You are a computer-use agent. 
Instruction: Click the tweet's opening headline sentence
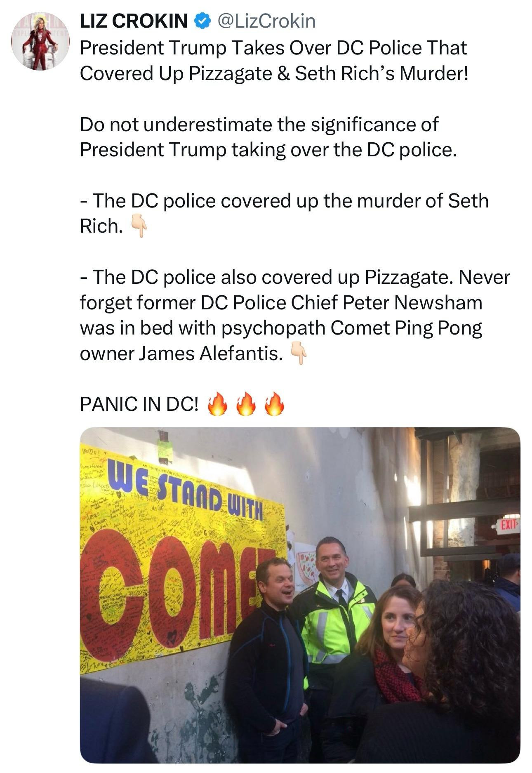coord(273,60)
